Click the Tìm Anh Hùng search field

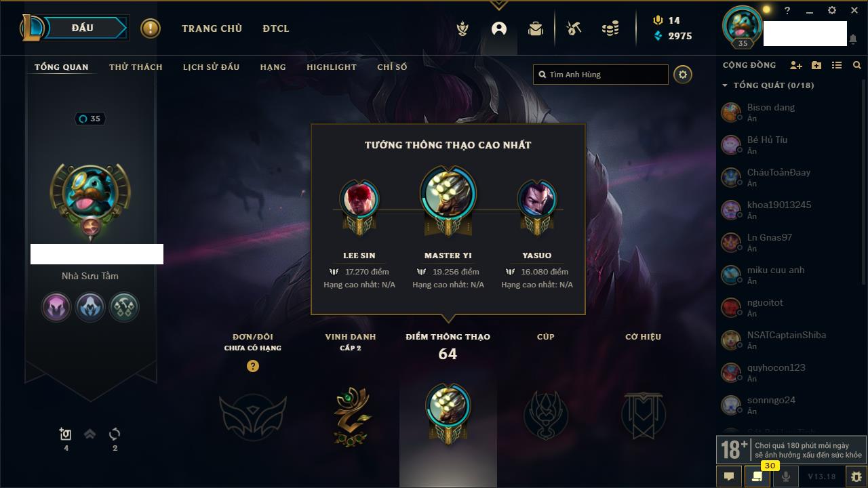[x=601, y=75]
